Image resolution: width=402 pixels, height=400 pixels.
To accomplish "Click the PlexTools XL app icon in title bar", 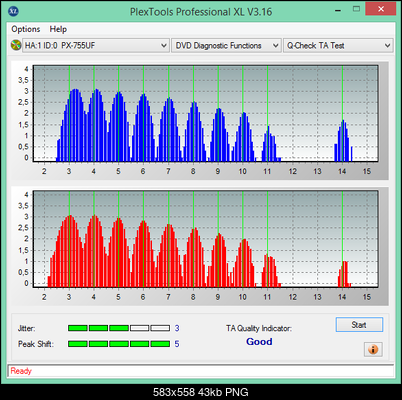I will click(13, 11).
